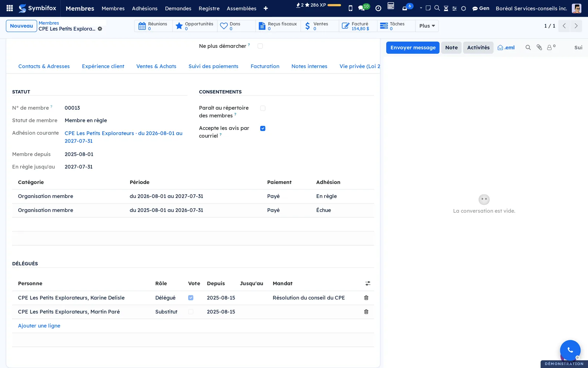Expand the small caret dropdown in top bar
Image resolution: width=588 pixels, height=368 pixels.
click(x=421, y=8)
